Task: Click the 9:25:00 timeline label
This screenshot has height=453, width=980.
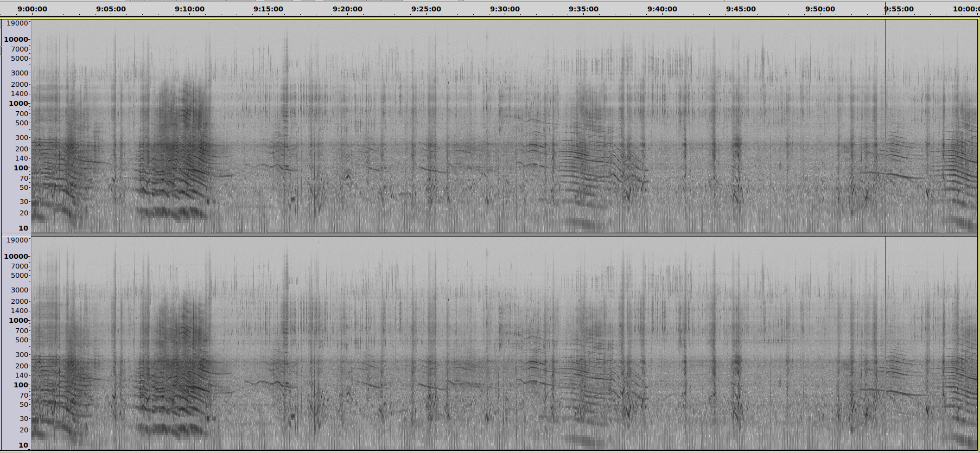Action: pos(426,9)
